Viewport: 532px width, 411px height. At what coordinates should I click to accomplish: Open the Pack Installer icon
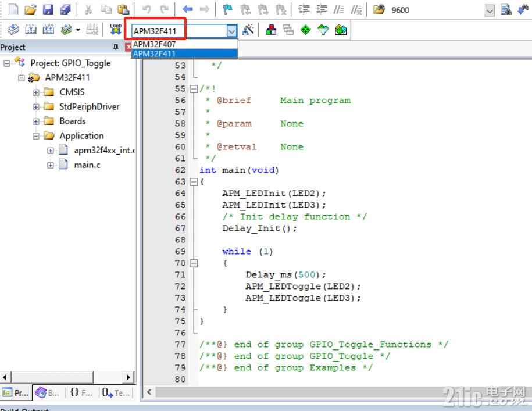(x=341, y=30)
